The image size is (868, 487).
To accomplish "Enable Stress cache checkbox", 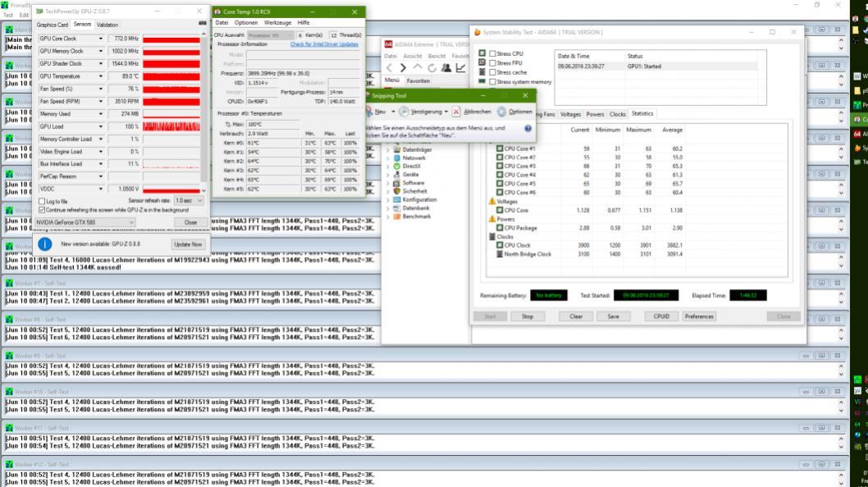I will [x=492, y=72].
